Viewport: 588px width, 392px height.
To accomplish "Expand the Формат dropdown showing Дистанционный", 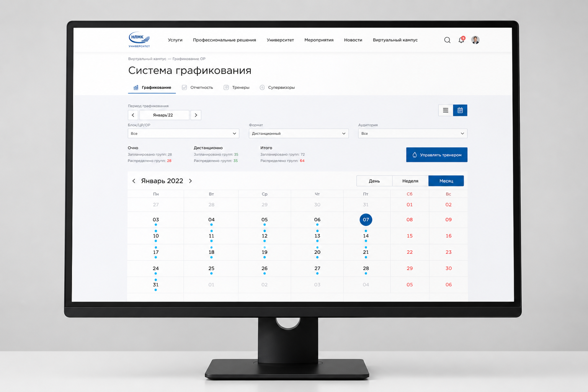I will [299, 133].
